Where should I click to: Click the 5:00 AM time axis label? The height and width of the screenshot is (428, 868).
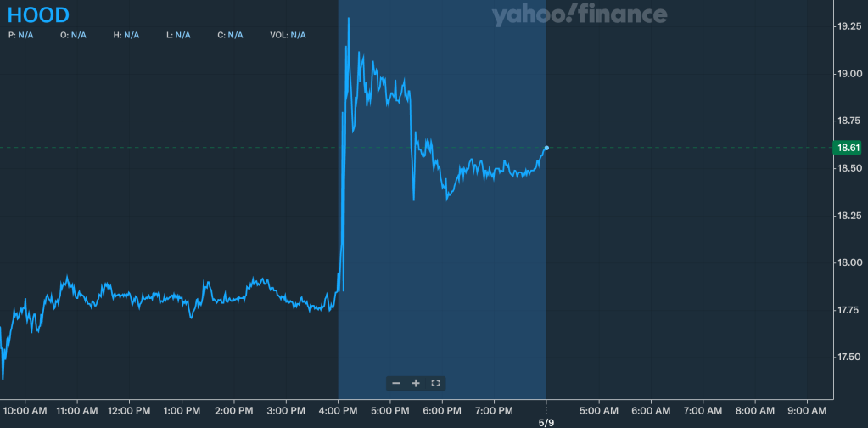point(599,411)
